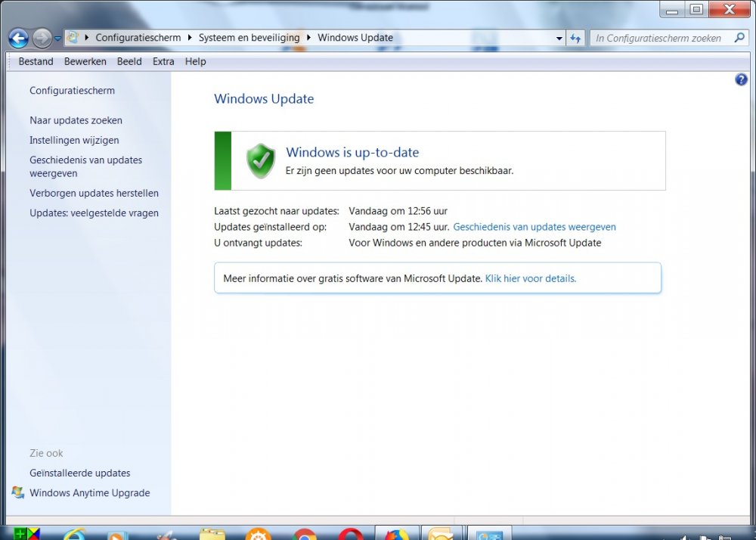This screenshot has width=756, height=540.
Task: Click the Back arrow button
Action: tap(18, 38)
